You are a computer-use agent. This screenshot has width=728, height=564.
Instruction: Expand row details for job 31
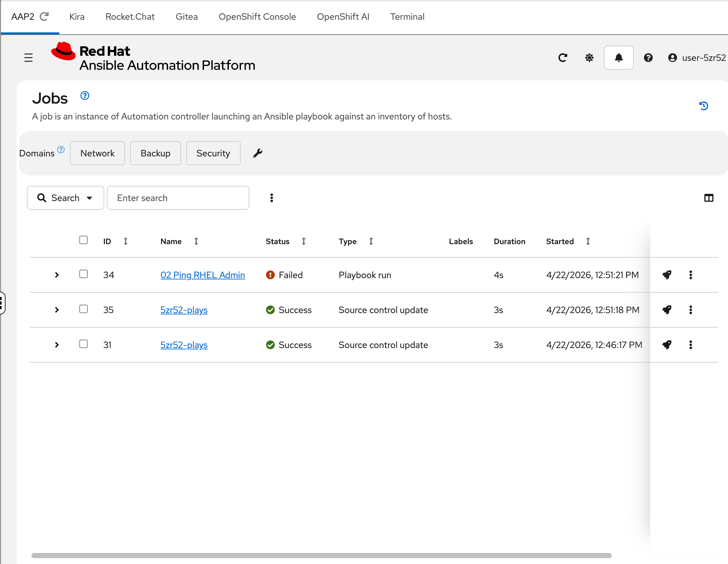57,345
